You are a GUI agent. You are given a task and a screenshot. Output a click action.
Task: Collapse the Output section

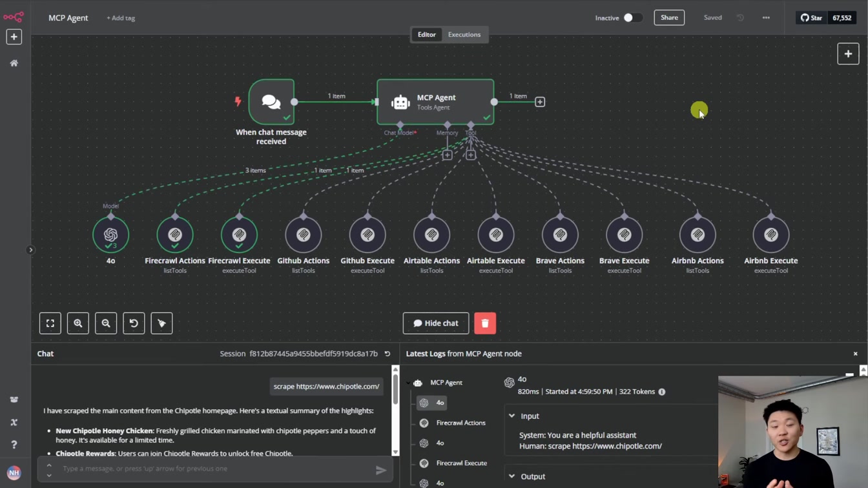512,476
